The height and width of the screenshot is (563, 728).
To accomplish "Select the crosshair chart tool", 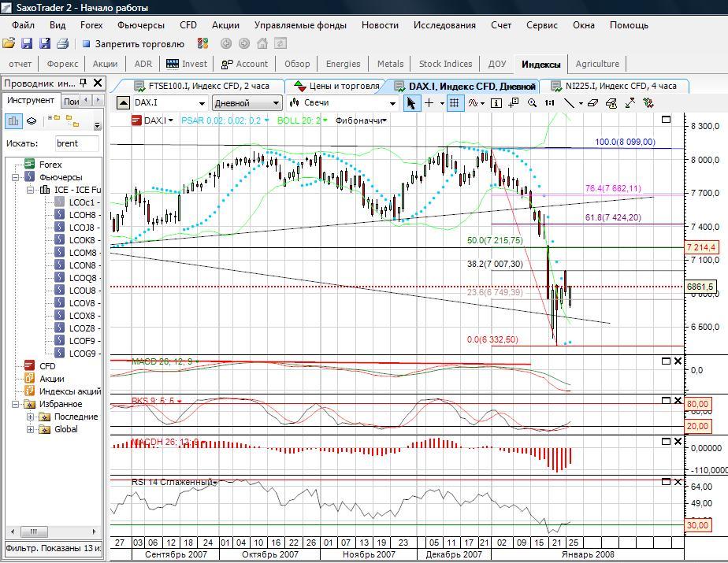I will [x=429, y=103].
